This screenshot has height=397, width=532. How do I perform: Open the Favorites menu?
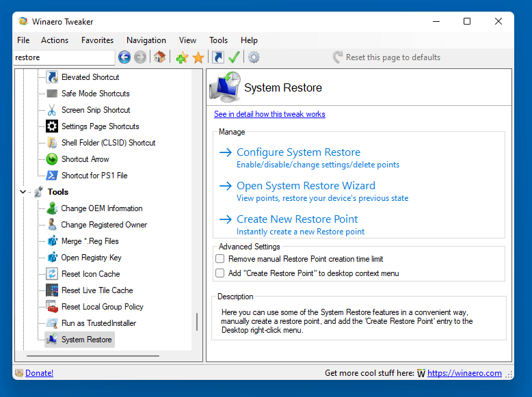tap(97, 40)
